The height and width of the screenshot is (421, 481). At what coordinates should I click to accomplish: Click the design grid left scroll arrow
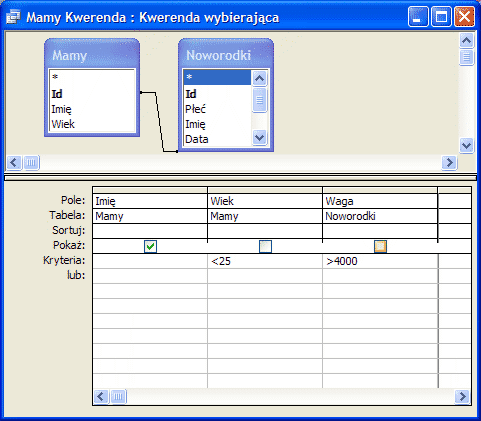coord(101,397)
